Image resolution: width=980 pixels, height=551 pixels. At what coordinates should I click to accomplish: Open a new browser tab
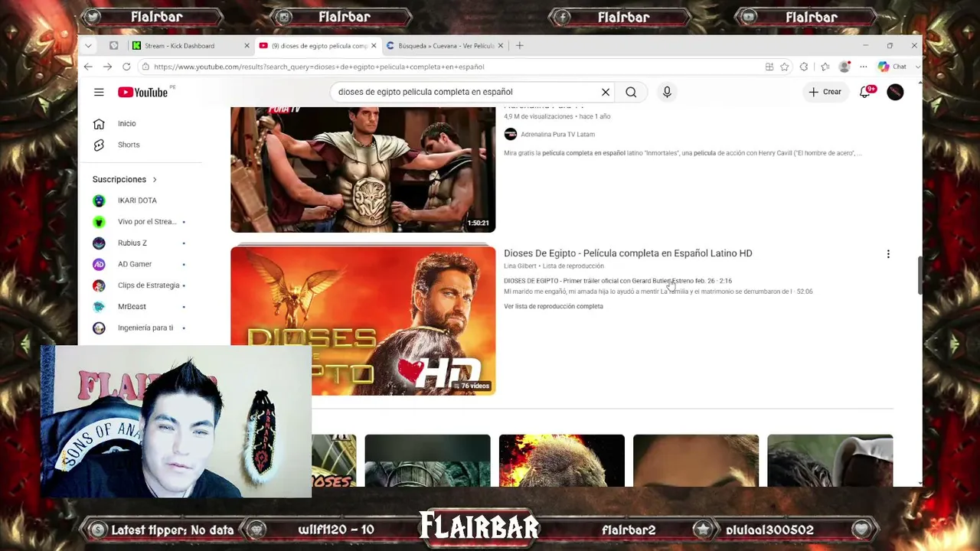point(519,46)
